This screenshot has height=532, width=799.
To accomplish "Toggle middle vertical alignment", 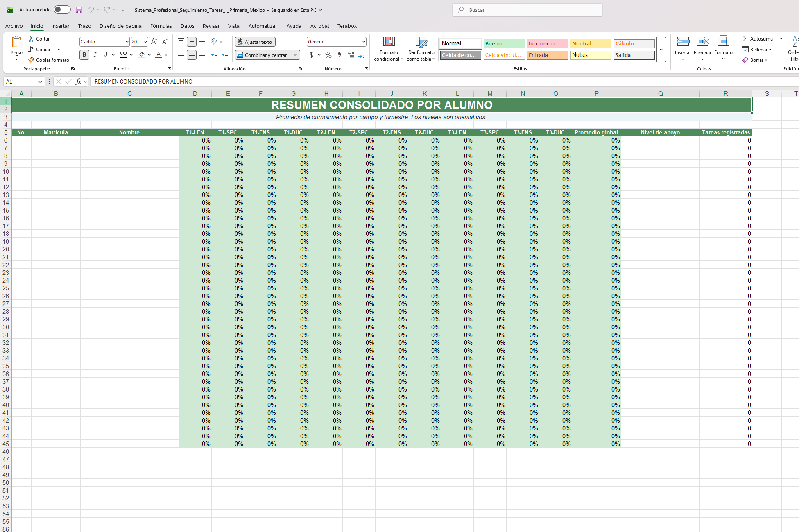I will click(192, 41).
